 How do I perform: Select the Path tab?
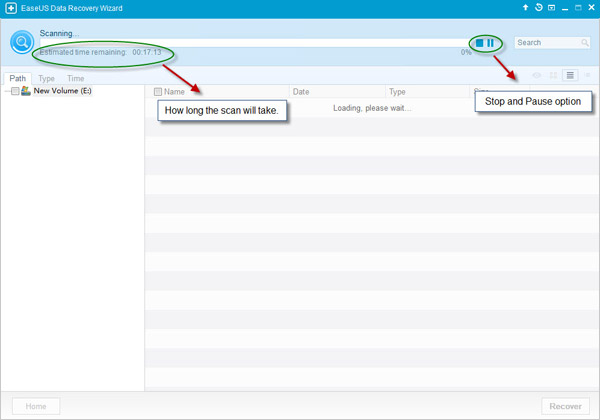[x=17, y=78]
